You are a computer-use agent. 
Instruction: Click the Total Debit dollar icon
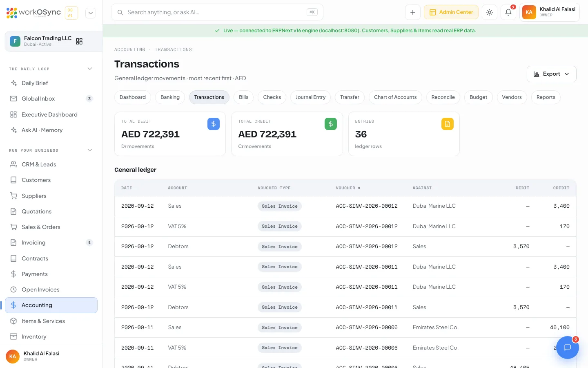point(214,124)
